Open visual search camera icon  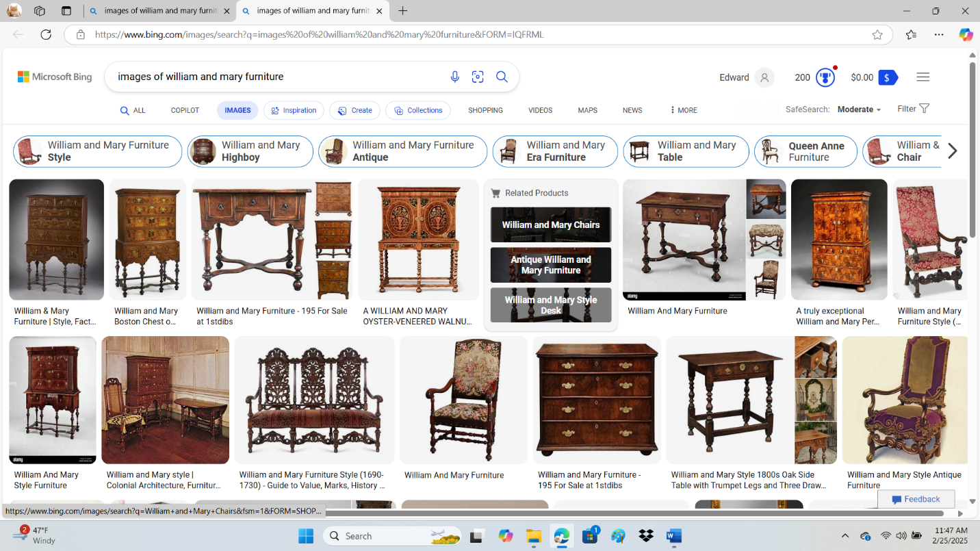tap(478, 77)
